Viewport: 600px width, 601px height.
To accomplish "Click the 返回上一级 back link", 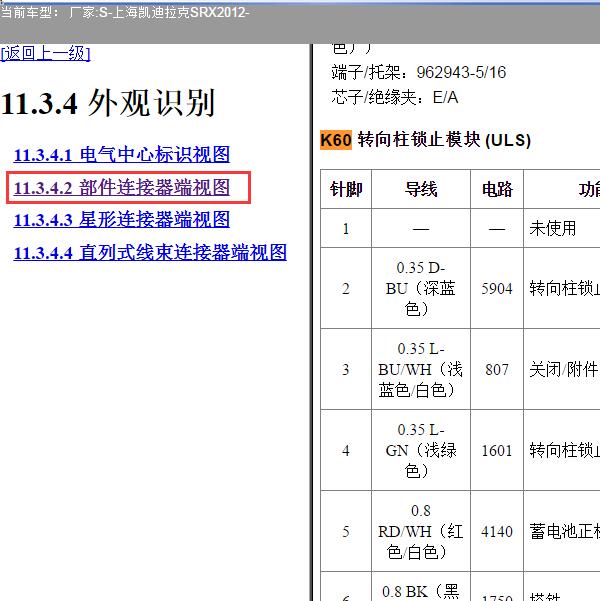I will coord(46,53).
